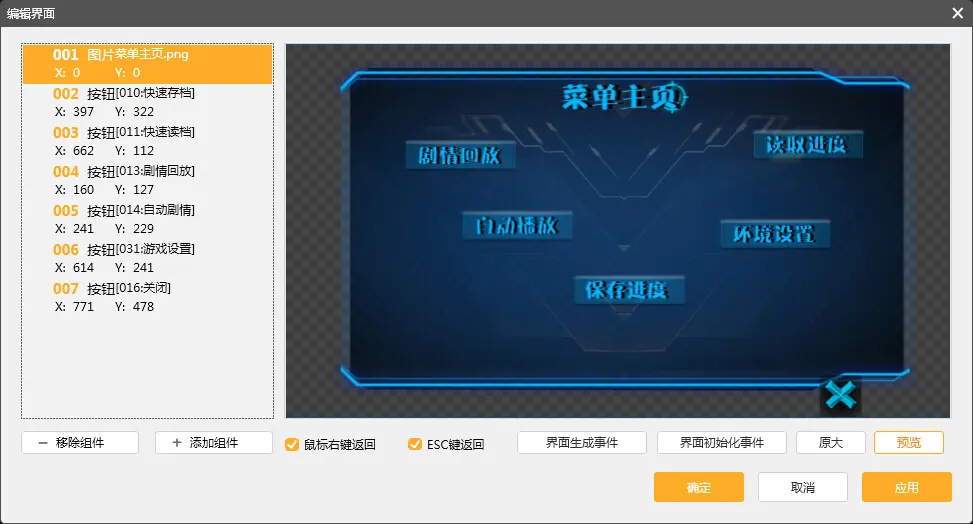Click the blue X close icon in preview
Viewport: 973px width, 524px height.
841,396
